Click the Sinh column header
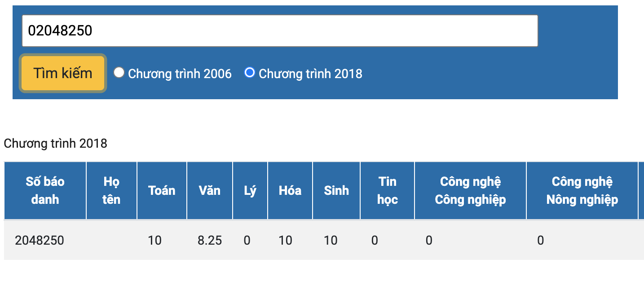This screenshot has width=644, height=290. click(x=336, y=190)
